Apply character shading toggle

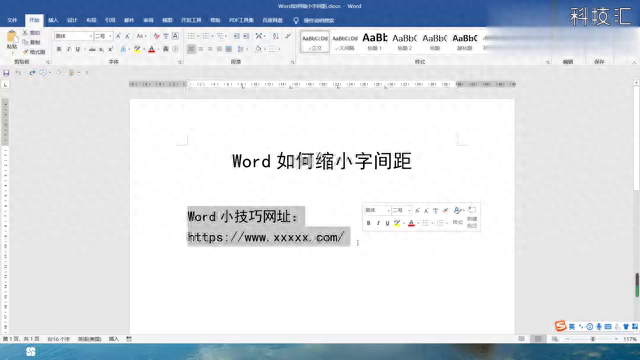[x=166, y=49]
